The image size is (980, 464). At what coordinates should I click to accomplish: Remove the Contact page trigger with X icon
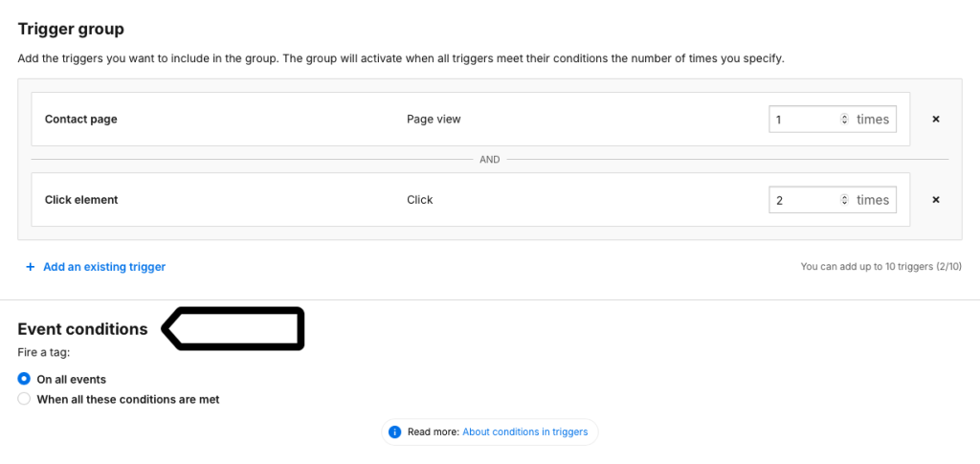936,120
